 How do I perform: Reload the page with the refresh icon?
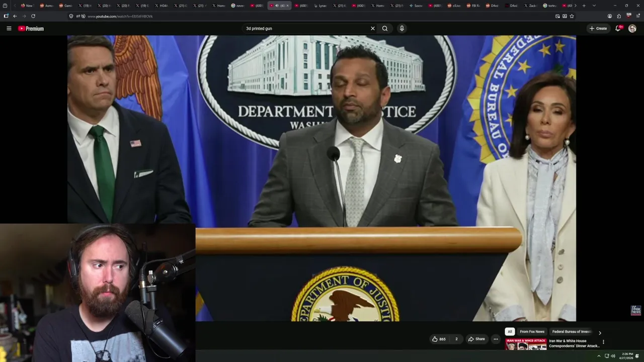point(33,16)
